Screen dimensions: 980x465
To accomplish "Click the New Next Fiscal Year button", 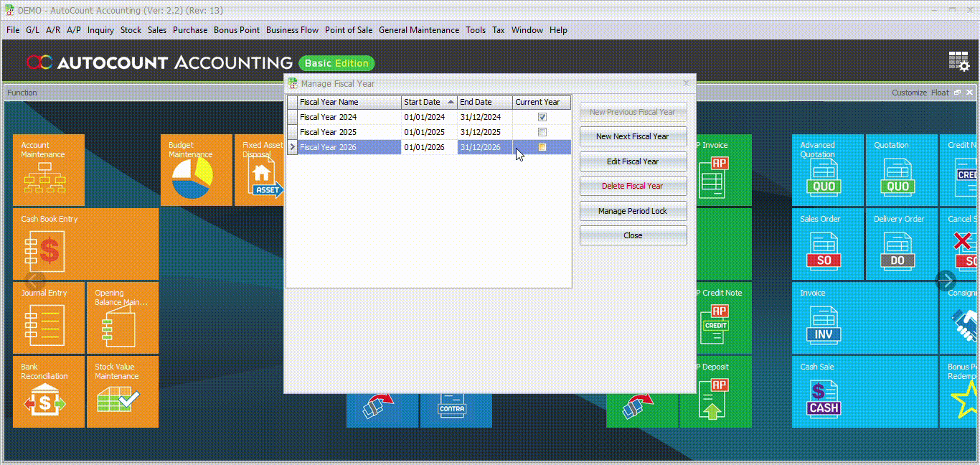I will point(633,136).
